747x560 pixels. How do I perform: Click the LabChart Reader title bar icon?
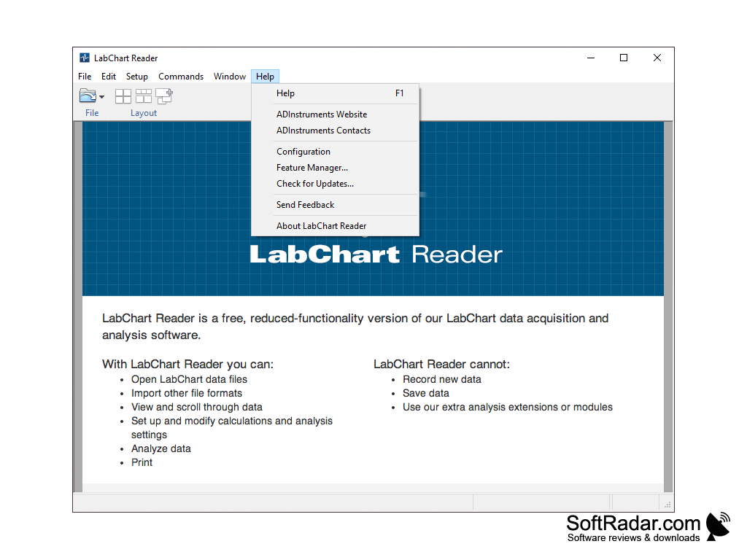coord(85,58)
